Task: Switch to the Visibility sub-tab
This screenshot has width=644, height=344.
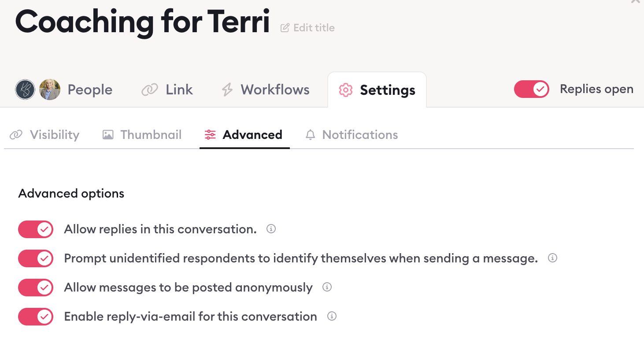Action: click(44, 135)
